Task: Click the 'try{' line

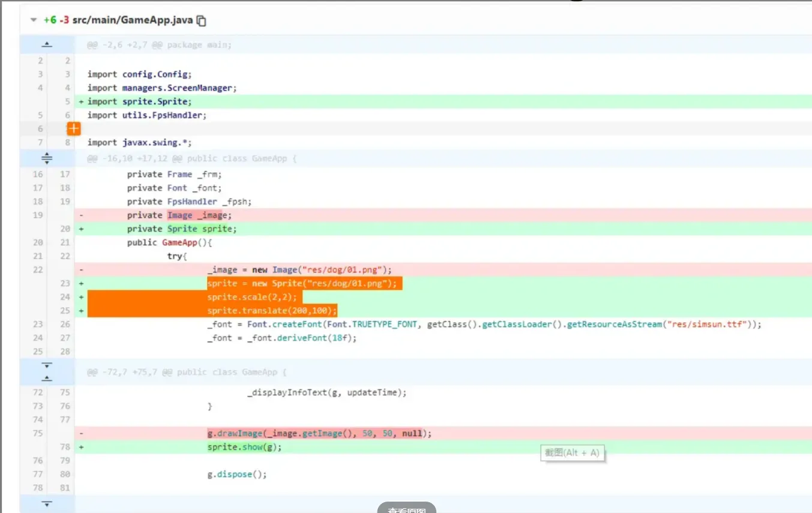Action: pyautogui.click(x=177, y=256)
